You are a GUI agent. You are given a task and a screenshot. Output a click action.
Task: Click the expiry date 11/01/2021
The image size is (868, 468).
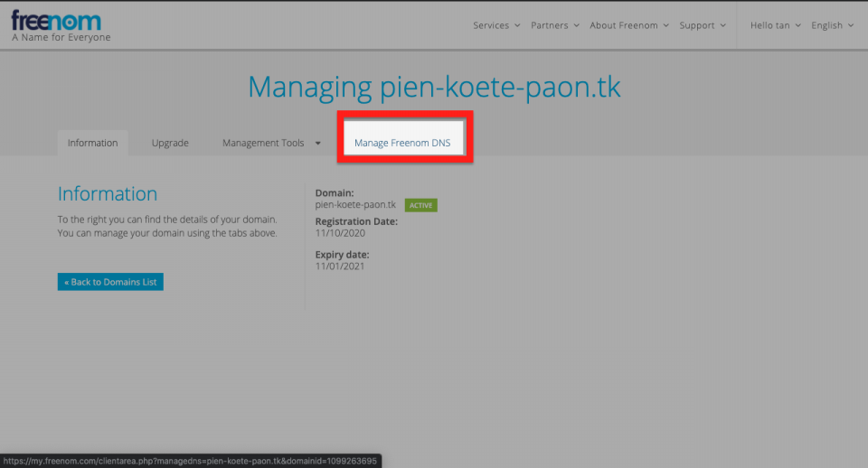340,267
